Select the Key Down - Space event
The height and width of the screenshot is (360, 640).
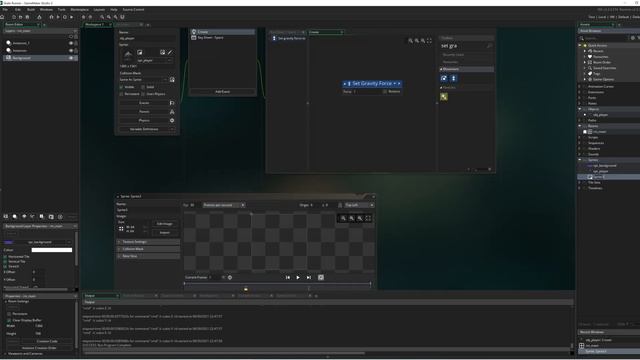point(222,38)
